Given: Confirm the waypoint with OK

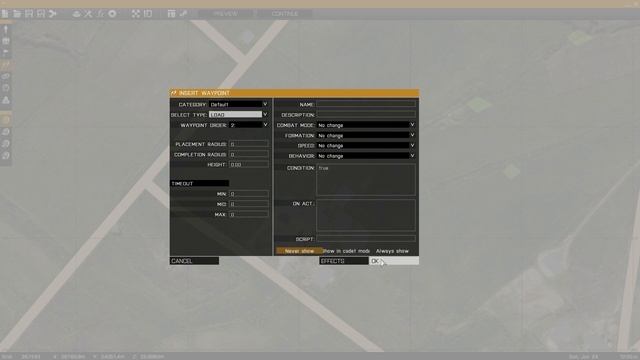Looking at the screenshot, I should (394, 261).
